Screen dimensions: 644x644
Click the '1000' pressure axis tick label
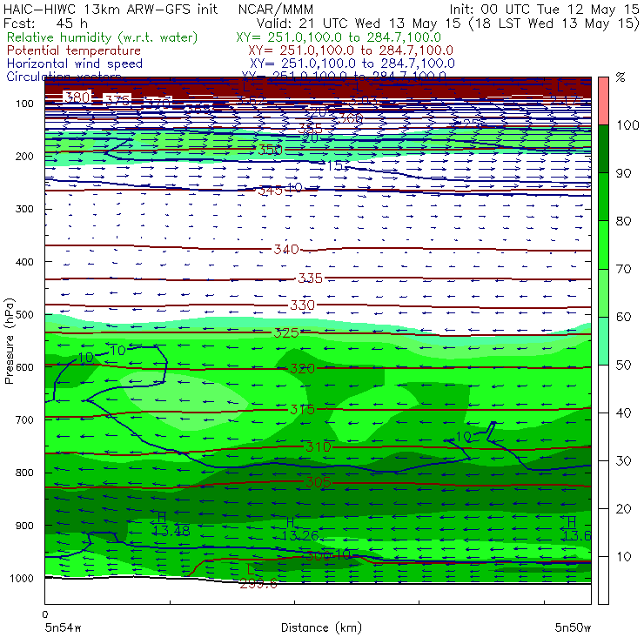[x=22, y=578]
